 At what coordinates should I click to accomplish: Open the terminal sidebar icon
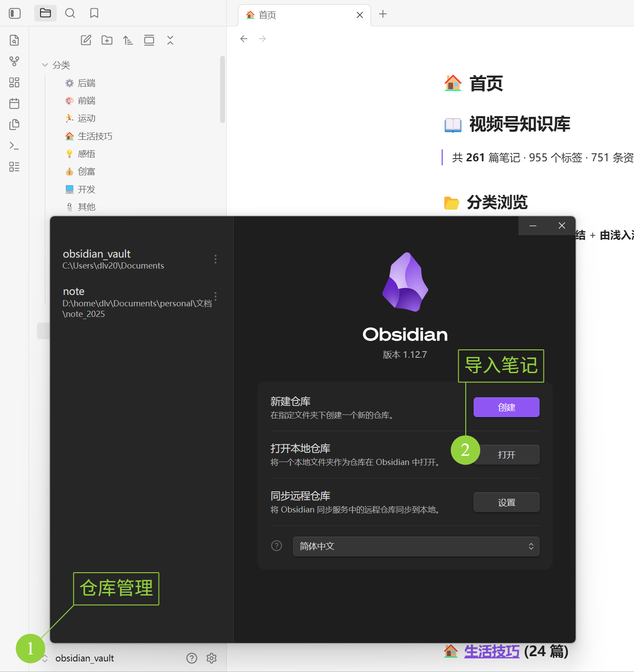[x=14, y=145]
